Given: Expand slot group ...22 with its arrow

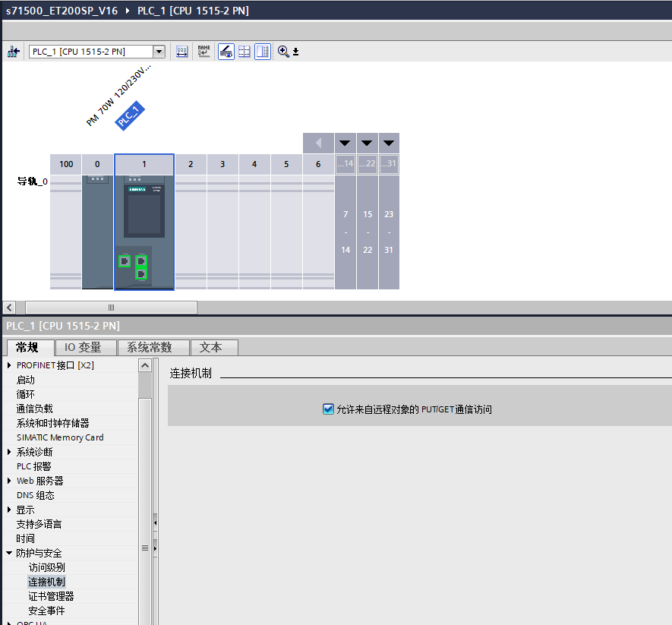Looking at the screenshot, I should pos(367,143).
